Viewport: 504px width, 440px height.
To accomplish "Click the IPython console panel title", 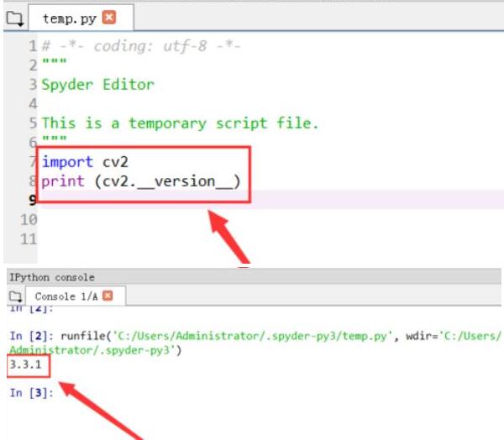I will [51, 277].
